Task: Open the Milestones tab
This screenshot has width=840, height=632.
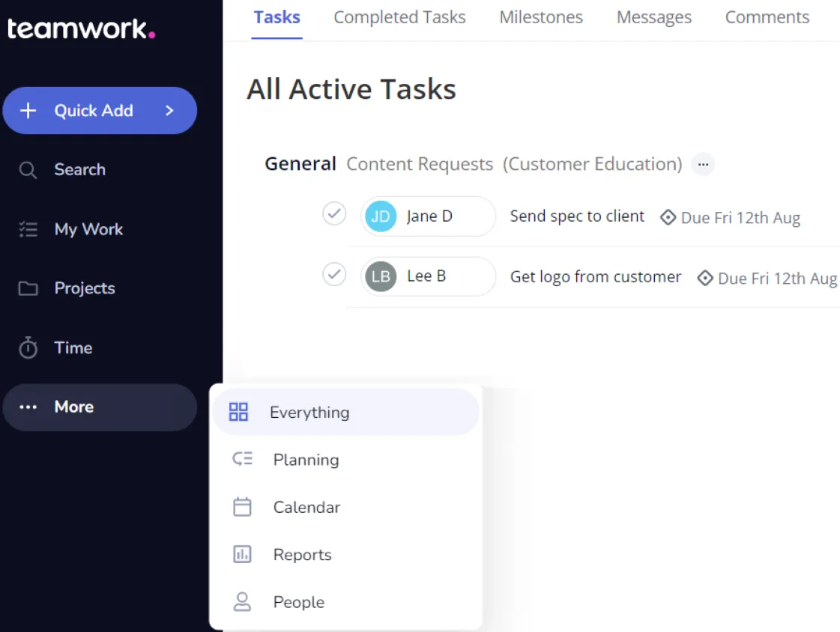Action: (x=541, y=18)
